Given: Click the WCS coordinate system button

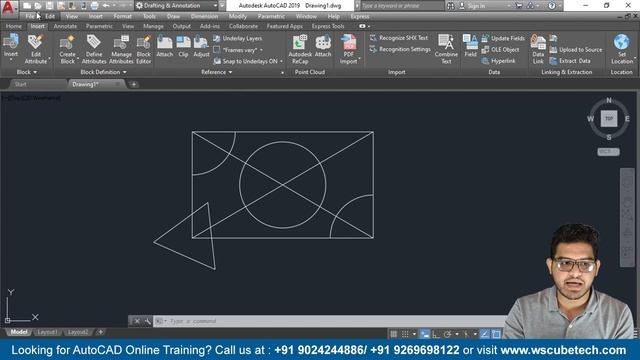Looking at the screenshot, I should point(608,151).
